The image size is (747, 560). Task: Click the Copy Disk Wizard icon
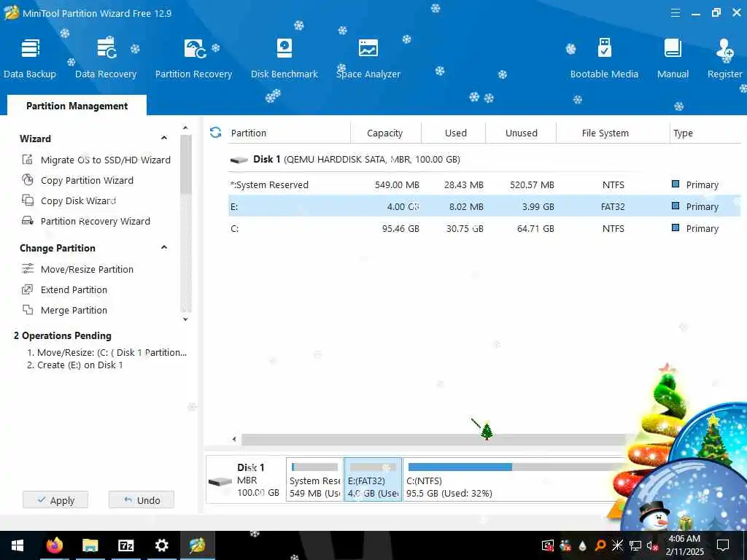point(28,201)
